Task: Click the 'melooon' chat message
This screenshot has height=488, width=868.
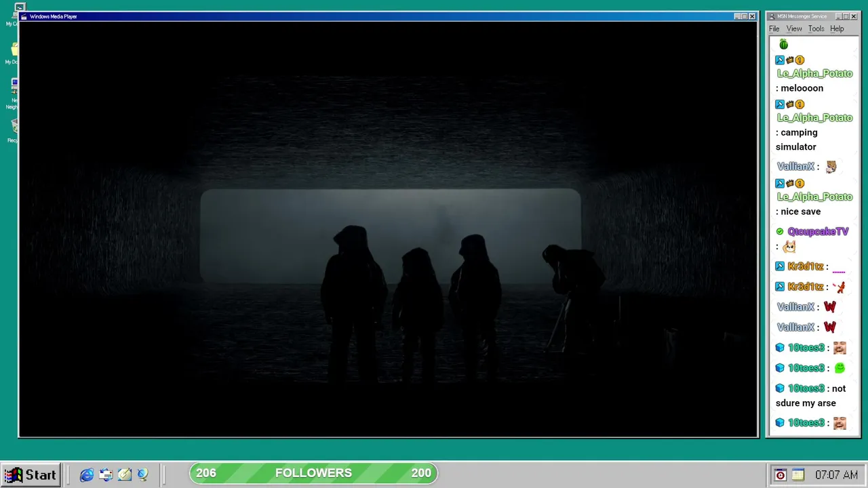Action: point(802,88)
